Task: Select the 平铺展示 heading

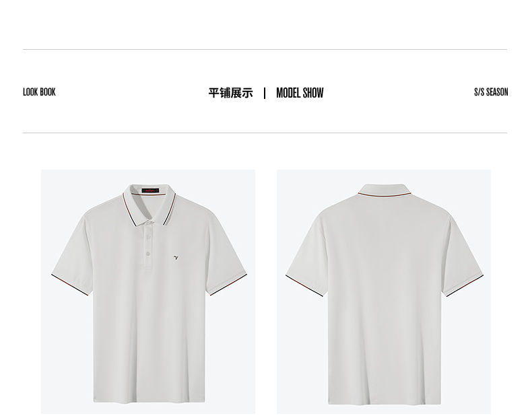Action: click(x=230, y=93)
